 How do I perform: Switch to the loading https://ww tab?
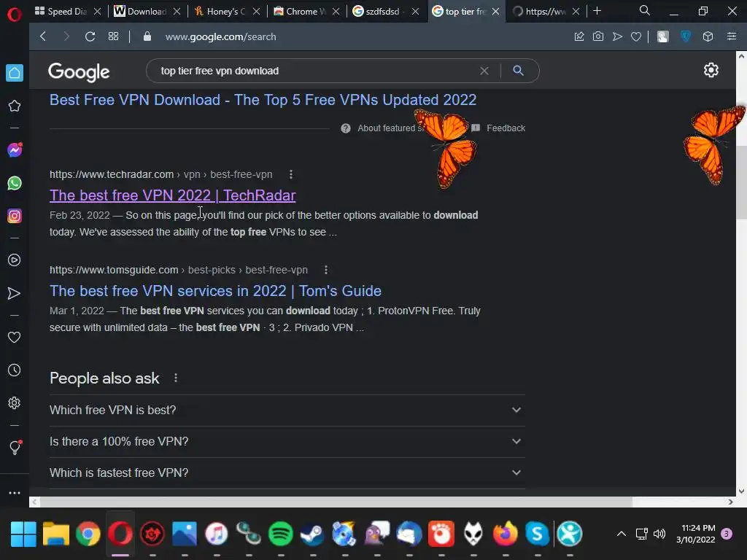point(544,12)
